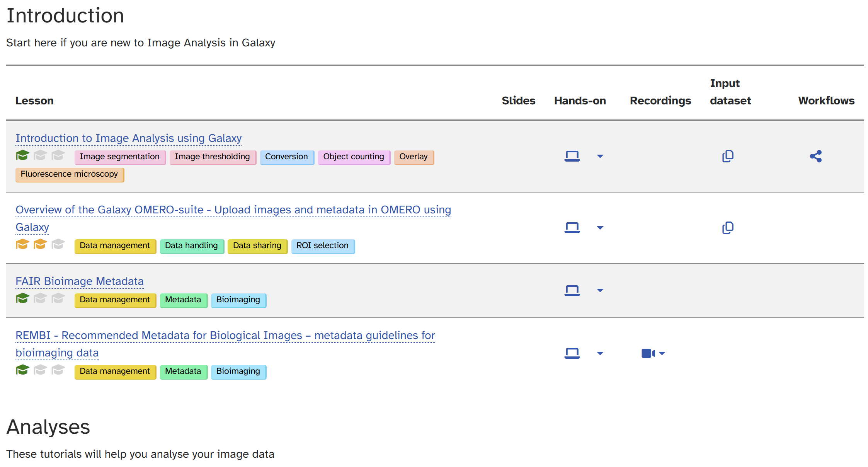The height and width of the screenshot is (467, 868).
Task: Click green graduation cap level icon for FAIR Bioimage
Action: click(22, 298)
